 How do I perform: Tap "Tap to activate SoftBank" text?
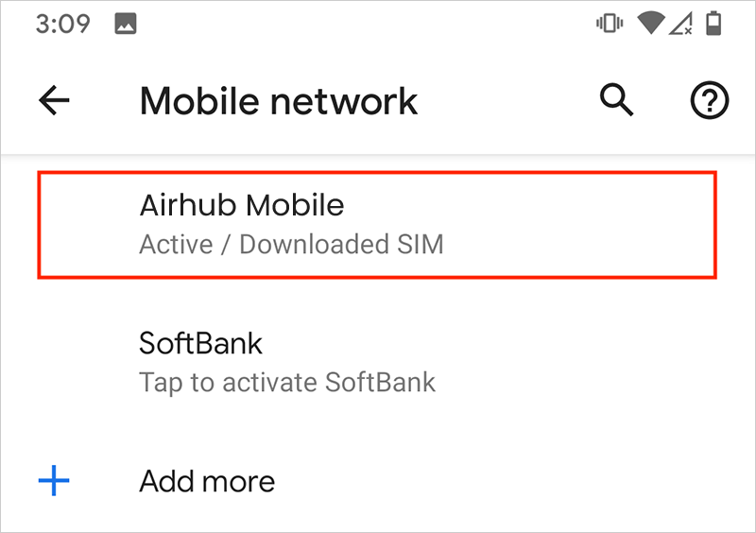pyautogui.click(x=287, y=383)
